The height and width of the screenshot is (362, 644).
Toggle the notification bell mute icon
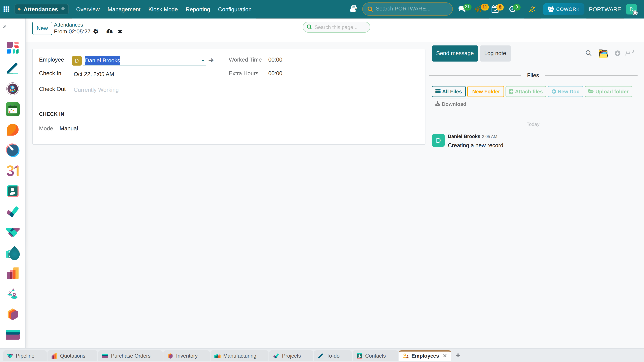532,9
